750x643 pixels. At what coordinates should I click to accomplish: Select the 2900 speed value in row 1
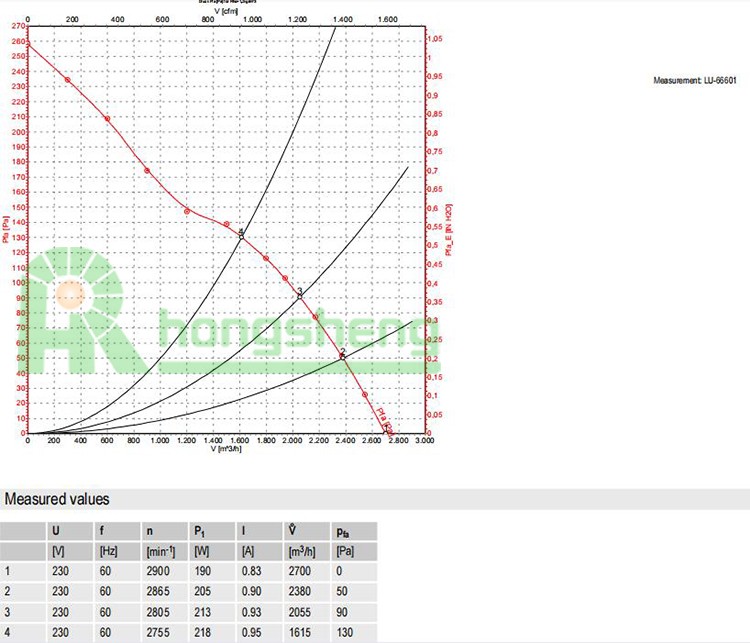click(159, 571)
